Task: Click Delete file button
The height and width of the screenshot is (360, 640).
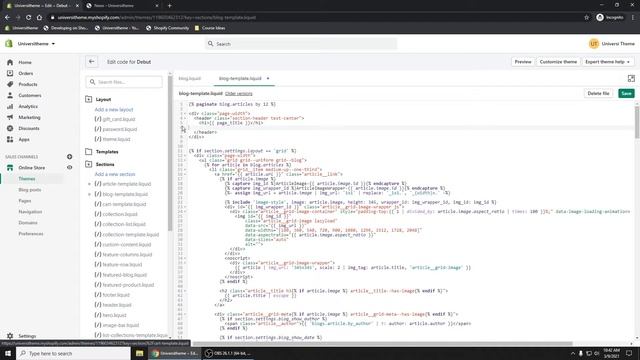Action: click(x=598, y=93)
